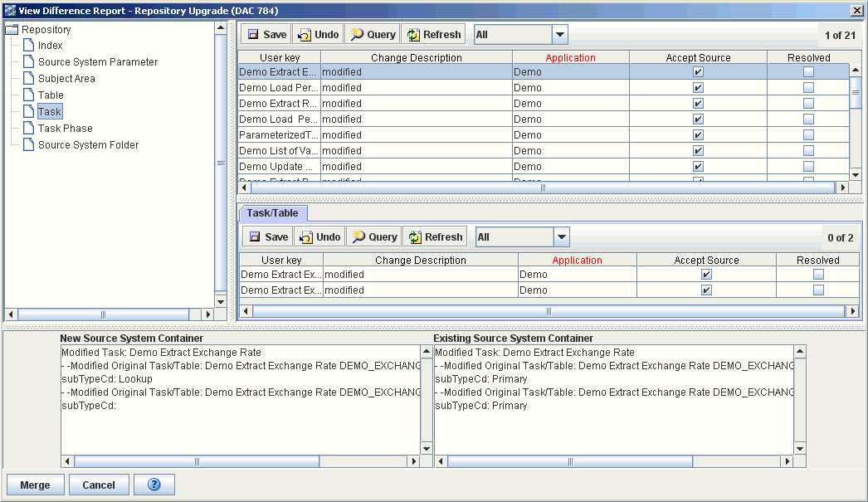Sort by top Resolved column header
The width and height of the screenshot is (868, 502).
coord(809,57)
